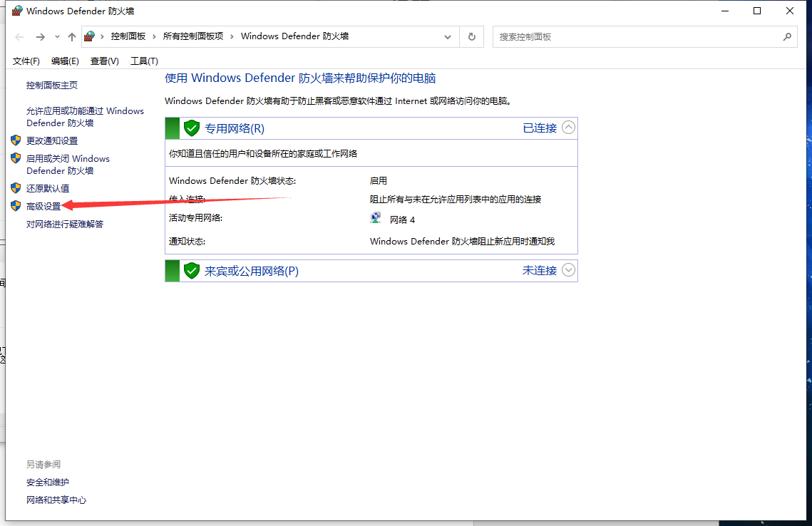Click the shield icon beside 更改通知设置
This screenshot has height=526, width=812.
(x=16, y=140)
